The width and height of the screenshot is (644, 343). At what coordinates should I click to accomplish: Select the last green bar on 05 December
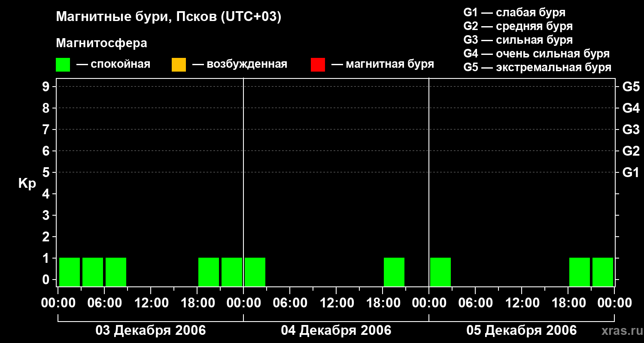click(x=603, y=272)
